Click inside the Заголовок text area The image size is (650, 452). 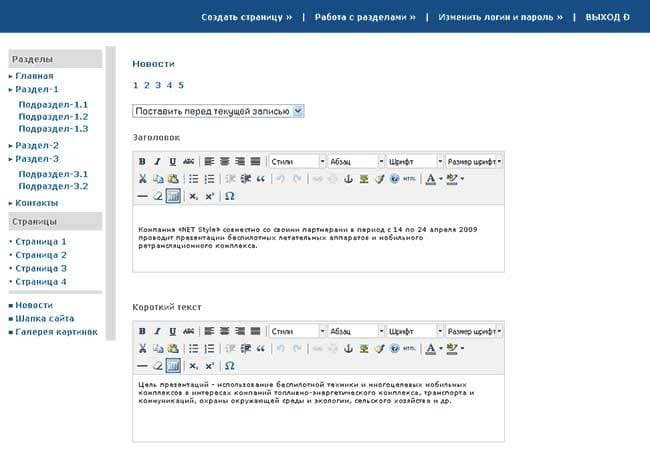pos(318,239)
